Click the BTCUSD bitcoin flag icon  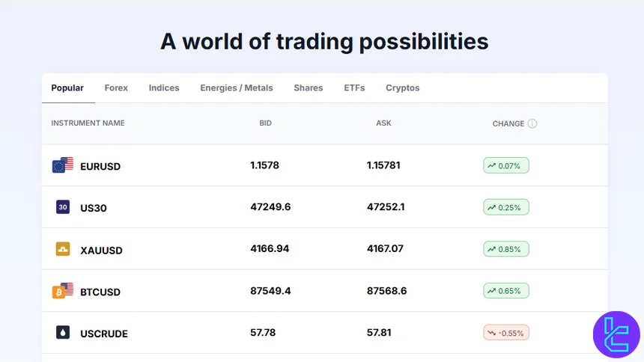point(63,291)
